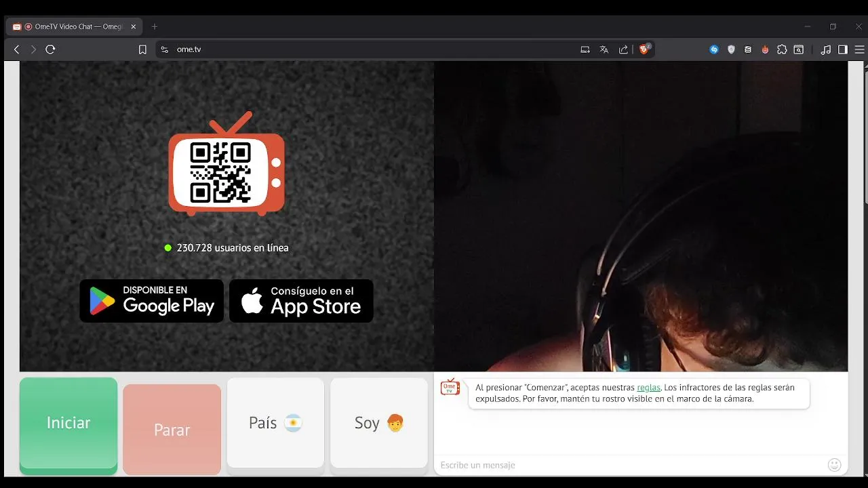868x488 pixels.
Task: Click the browser back arrow
Action: 17,49
